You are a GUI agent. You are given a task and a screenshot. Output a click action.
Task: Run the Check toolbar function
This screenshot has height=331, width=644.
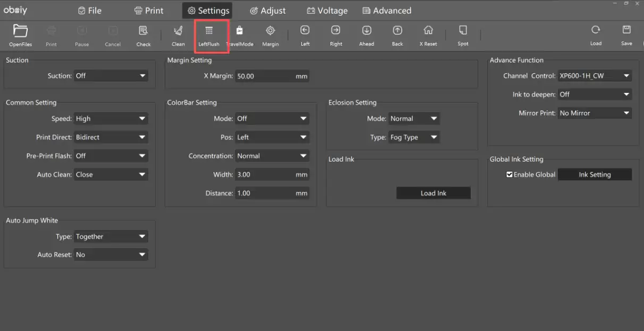(x=143, y=30)
